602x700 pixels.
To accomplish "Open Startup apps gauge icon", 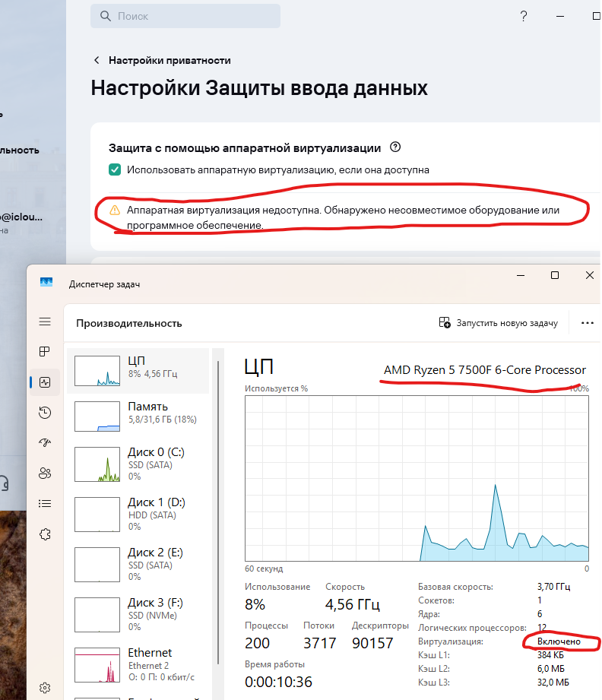I will click(x=45, y=443).
